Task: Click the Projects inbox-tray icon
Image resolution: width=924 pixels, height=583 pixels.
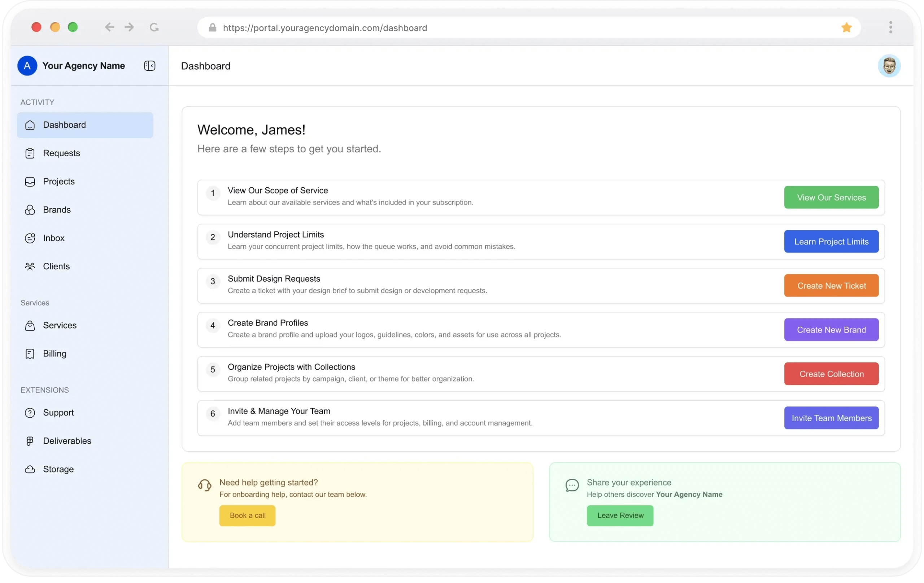Action: [x=30, y=182]
